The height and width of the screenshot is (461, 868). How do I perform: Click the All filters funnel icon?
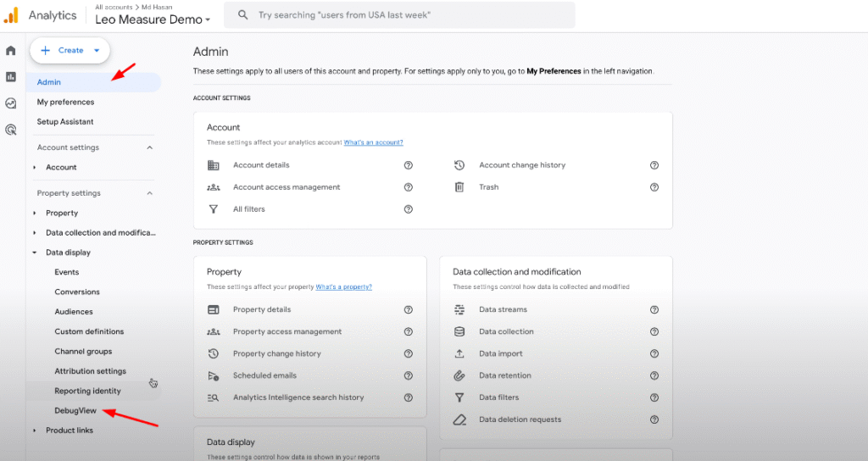[213, 209]
